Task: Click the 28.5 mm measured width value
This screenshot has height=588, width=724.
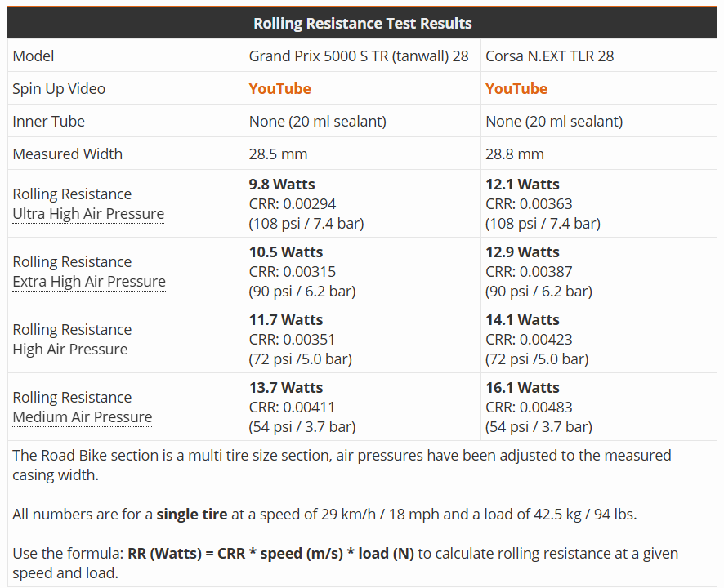Action: [278, 154]
